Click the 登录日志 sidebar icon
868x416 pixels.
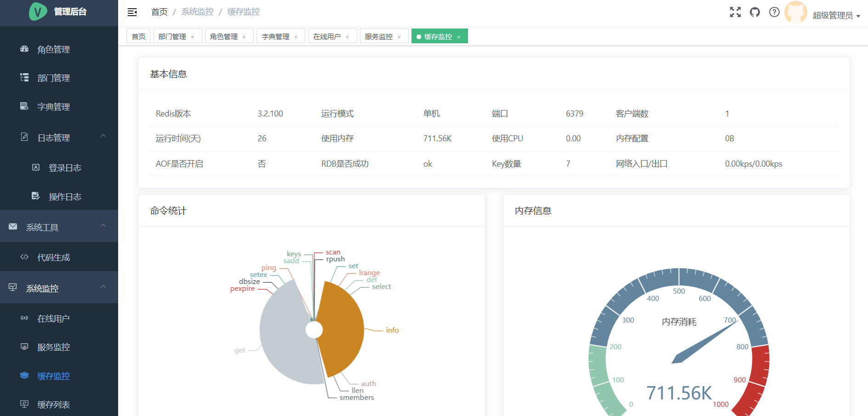point(36,167)
